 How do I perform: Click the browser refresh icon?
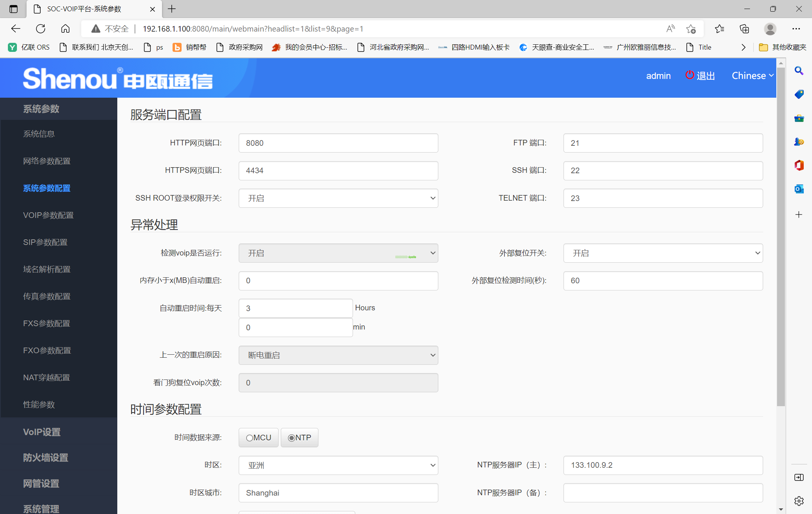(x=41, y=29)
